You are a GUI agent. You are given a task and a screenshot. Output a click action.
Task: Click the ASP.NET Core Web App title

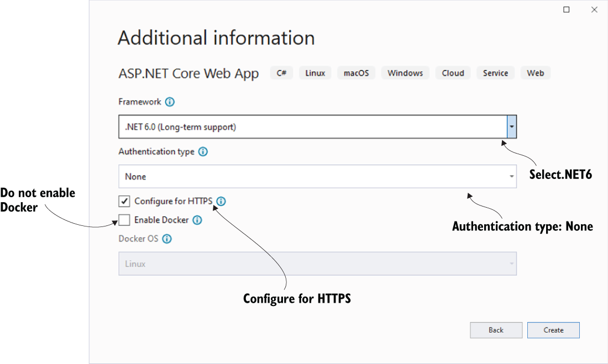pyautogui.click(x=189, y=73)
